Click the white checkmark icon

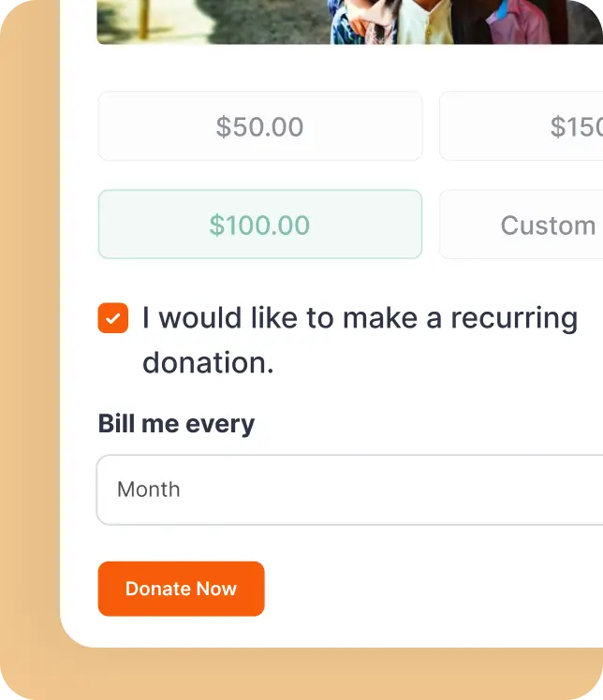tap(113, 318)
